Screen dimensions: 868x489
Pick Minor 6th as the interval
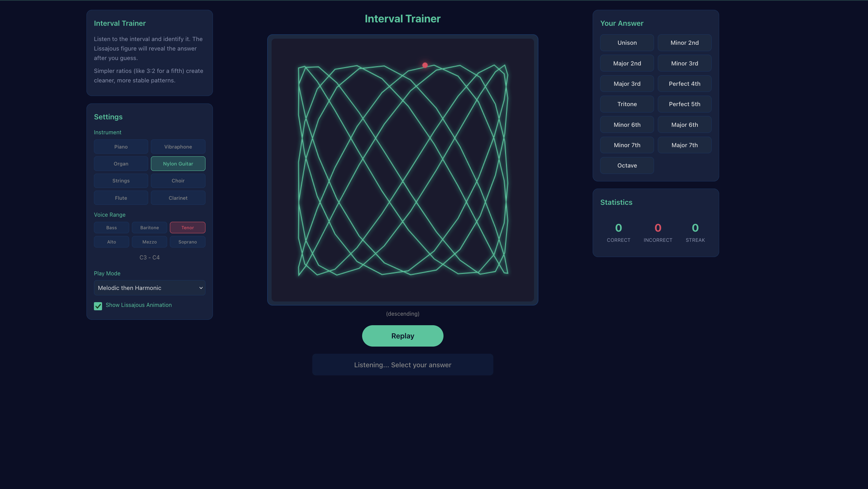[x=627, y=124]
